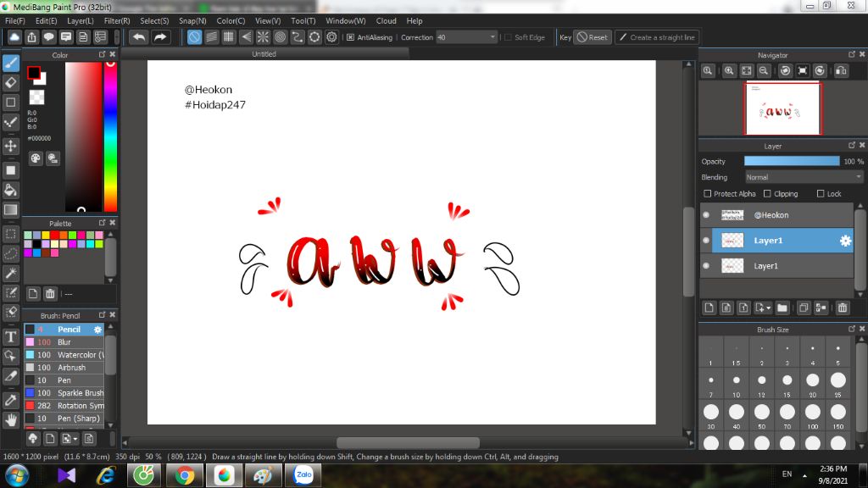The height and width of the screenshot is (488, 868).
Task: Open Chrome from taskbar
Action: click(185, 474)
